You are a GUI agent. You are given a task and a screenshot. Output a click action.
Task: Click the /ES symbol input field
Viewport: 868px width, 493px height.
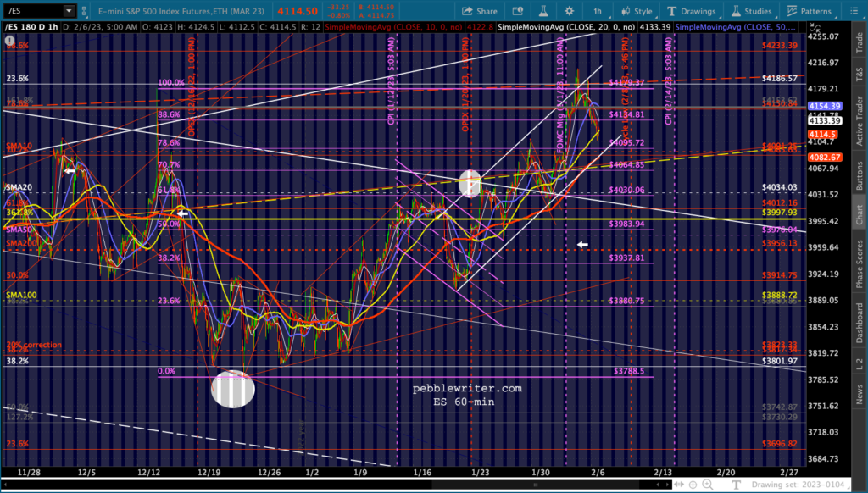pyautogui.click(x=33, y=11)
